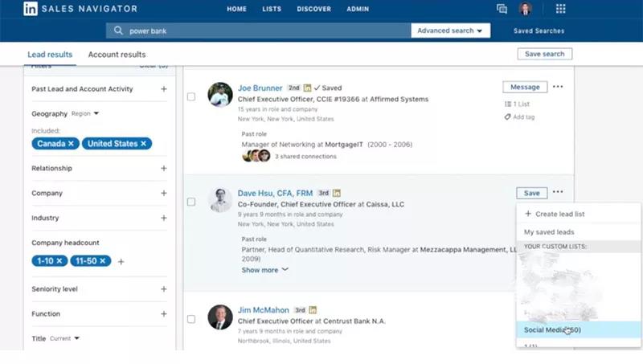643x364 pixels.
Task: Open the Advanced search dropdown
Action: (x=450, y=31)
